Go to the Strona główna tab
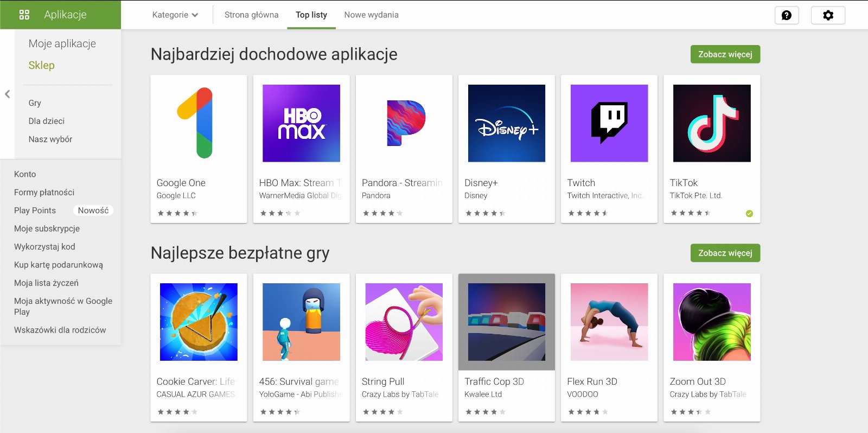The height and width of the screenshot is (433, 868). click(x=251, y=15)
